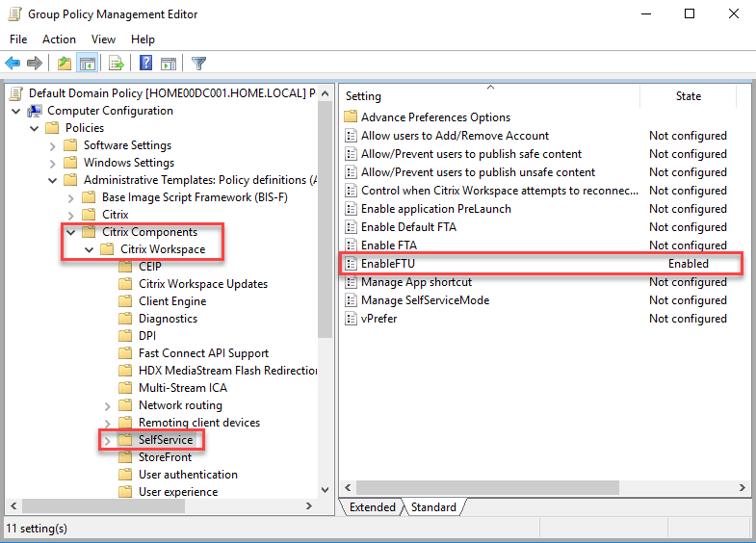This screenshot has height=543, width=756.
Task: Click the StoreFront folder icon
Action: click(x=125, y=457)
